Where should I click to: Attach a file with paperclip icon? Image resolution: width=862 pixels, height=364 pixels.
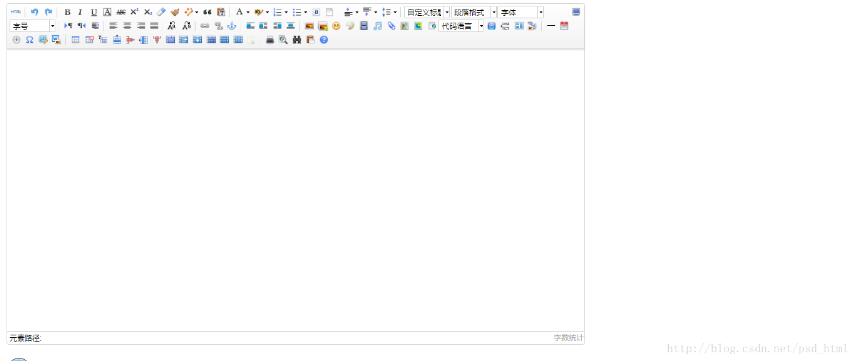point(391,26)
